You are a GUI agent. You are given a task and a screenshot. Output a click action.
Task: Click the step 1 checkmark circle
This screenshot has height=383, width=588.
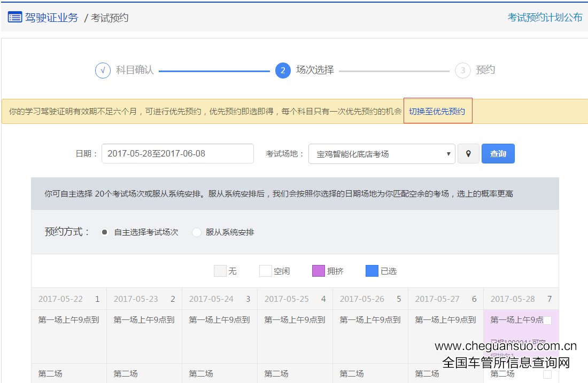click(x=103, y=71)
